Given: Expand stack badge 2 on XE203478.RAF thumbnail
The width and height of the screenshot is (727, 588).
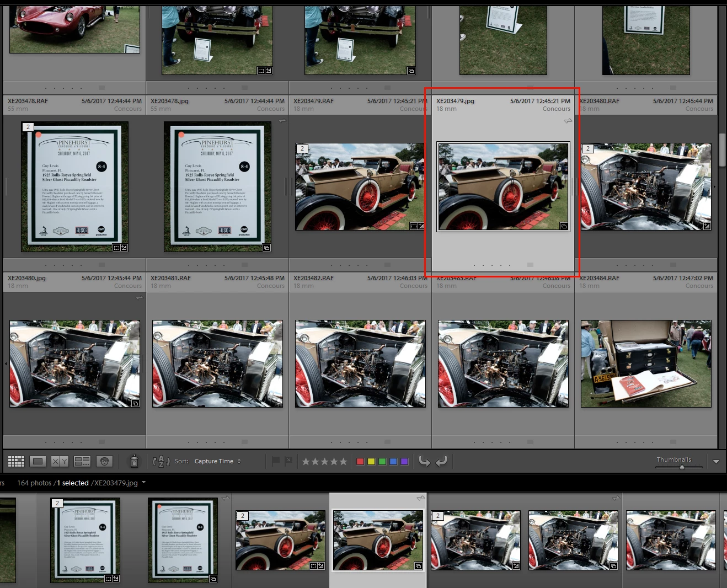Looking at the screenshot, I should click(28, 127).
